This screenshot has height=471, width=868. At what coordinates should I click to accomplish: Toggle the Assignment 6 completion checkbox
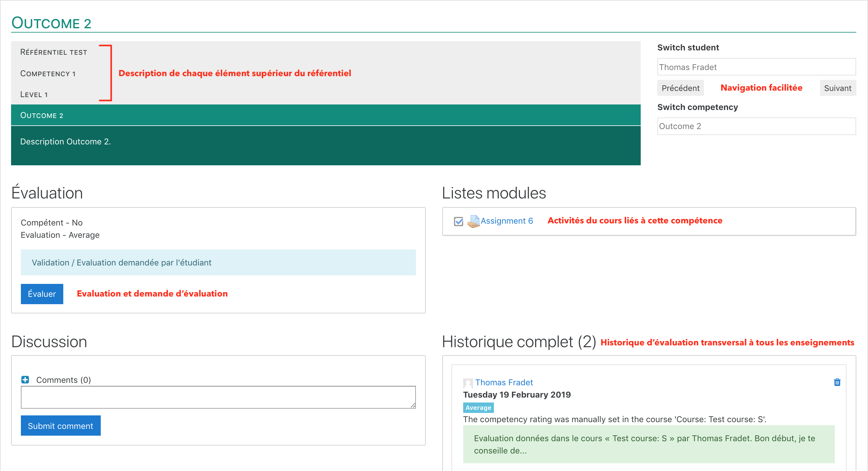pyautogui.click(x=459, y=222)
